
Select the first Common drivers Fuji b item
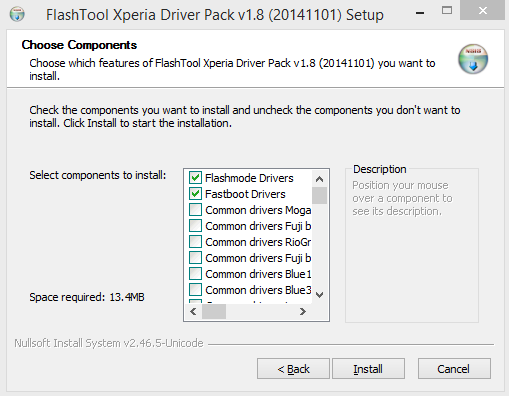tap(250, 226)
